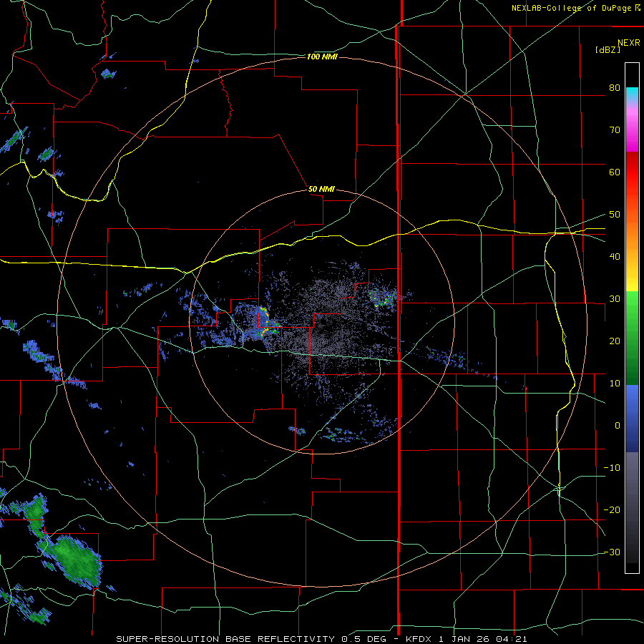Click the 50 NMI range ring label
Viewport: 644px width, 644px height.
(x=321, y=190)
